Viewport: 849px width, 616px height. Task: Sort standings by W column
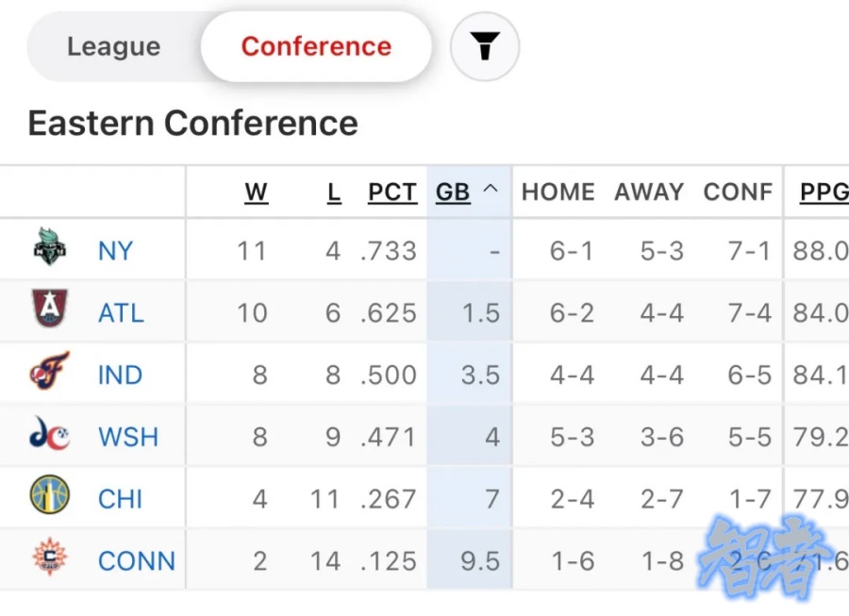256,191
